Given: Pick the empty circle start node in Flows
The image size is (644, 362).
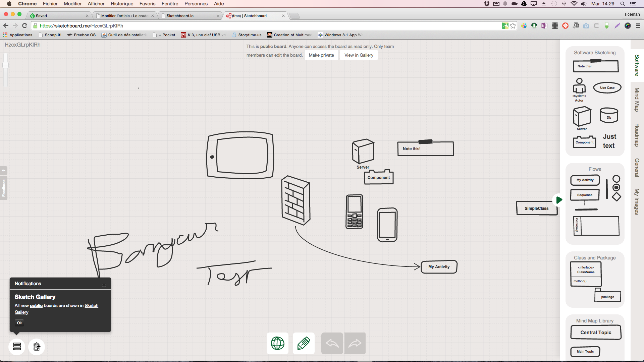Looking at the screenshot, I should (616, 179).
